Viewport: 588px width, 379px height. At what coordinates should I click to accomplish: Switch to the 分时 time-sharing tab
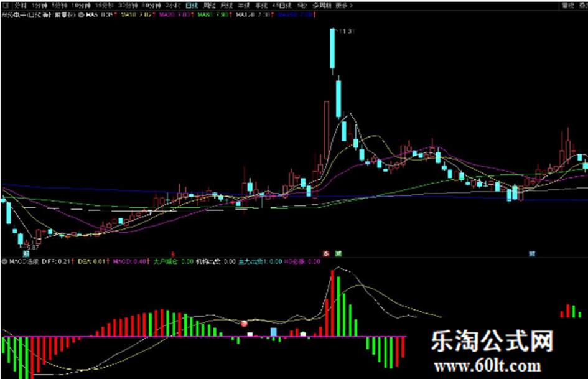tap(21, 6)
